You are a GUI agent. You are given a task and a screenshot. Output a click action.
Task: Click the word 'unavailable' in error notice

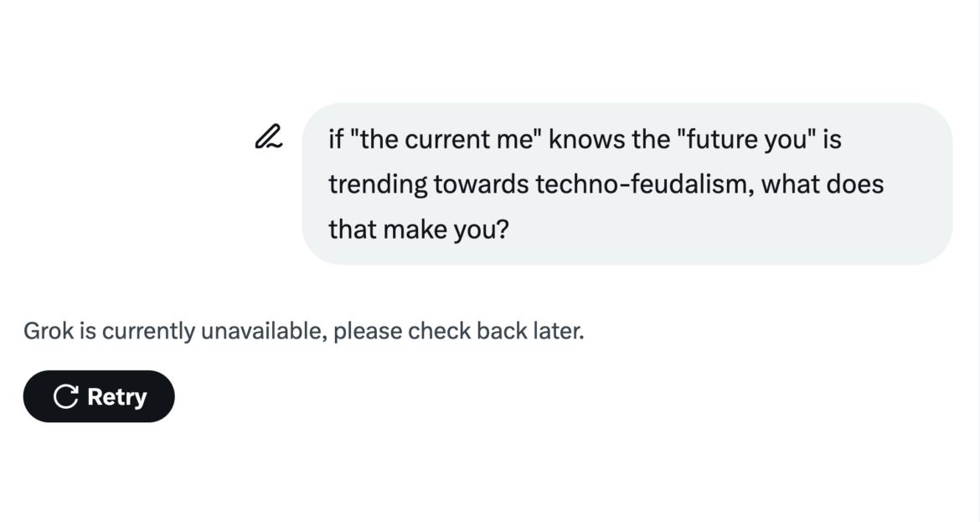click(262, 331)
